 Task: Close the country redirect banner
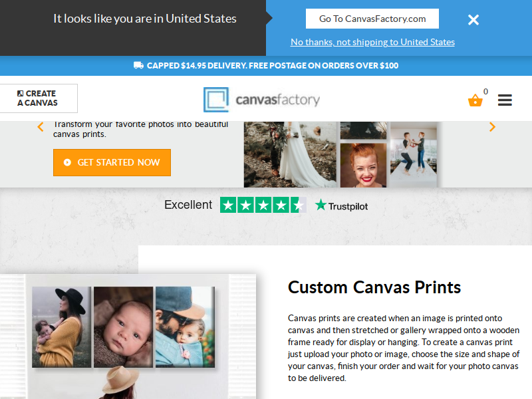473,20
